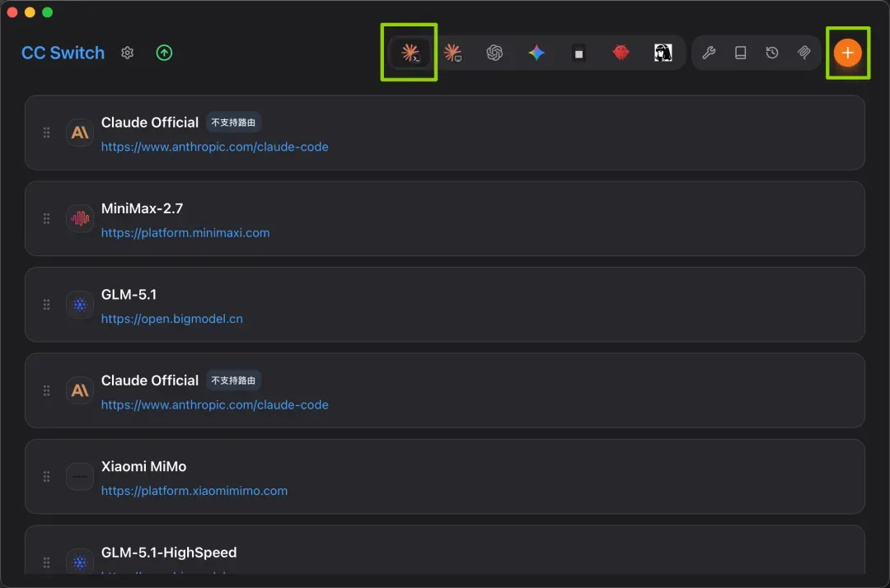Select the Claude Code terminal app tab

[x=410, y=53]
